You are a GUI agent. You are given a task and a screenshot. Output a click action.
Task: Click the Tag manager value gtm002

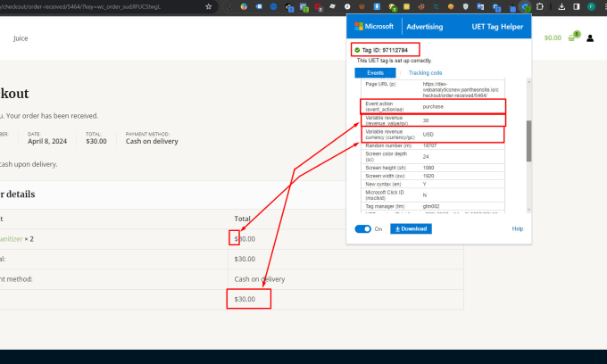[x=431, y=206]
